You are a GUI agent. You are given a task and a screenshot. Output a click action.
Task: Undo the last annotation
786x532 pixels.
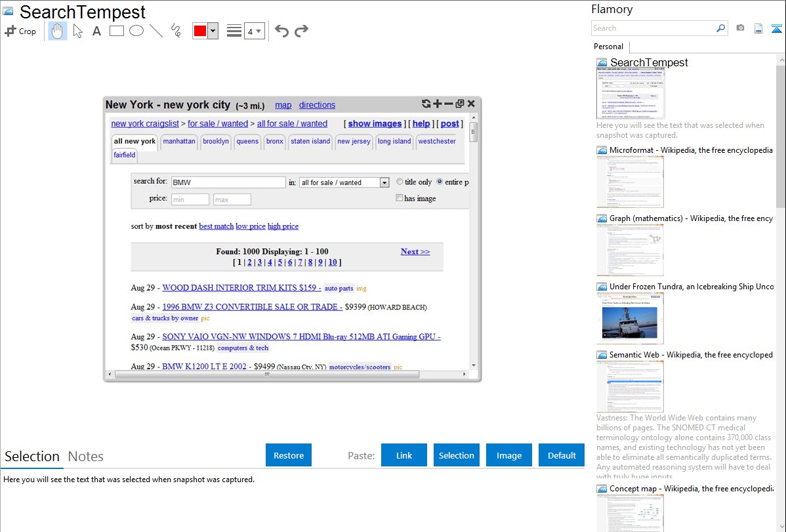coord(281,31)
